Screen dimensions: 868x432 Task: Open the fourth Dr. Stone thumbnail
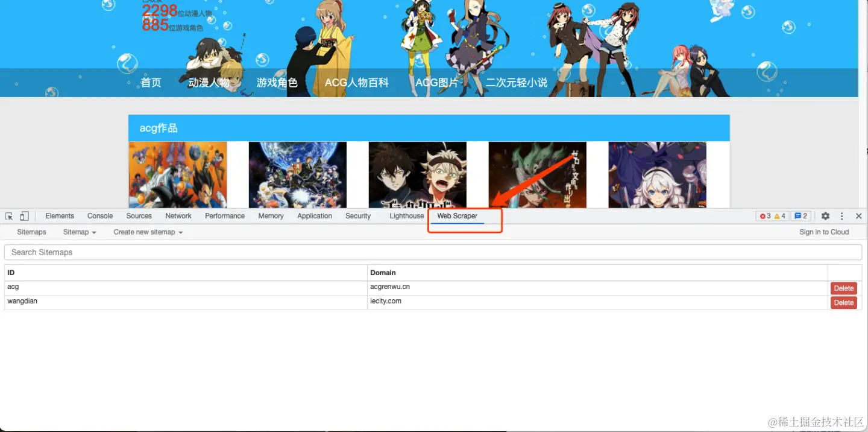pos(538,175)
